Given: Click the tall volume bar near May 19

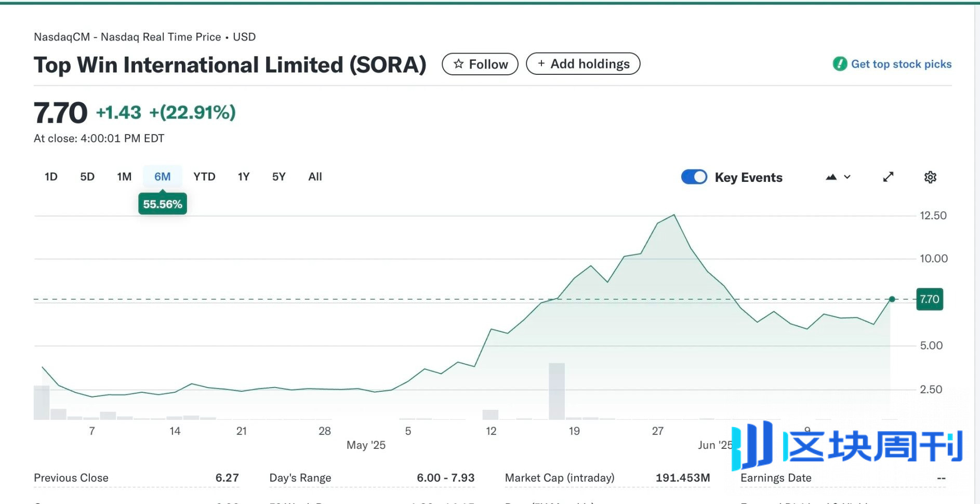Looking at the screenshot, I should coord(557,391).
